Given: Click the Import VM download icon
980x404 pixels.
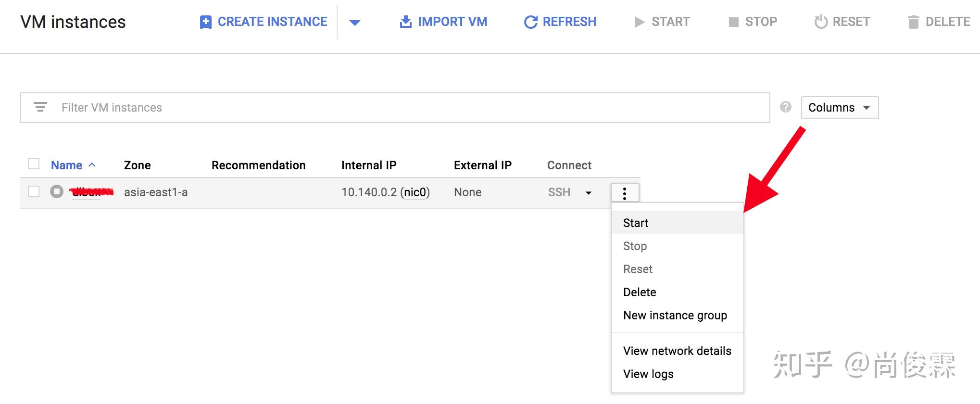Looking at the screenshot, I should pyautogui.click(x=405, y=22).
